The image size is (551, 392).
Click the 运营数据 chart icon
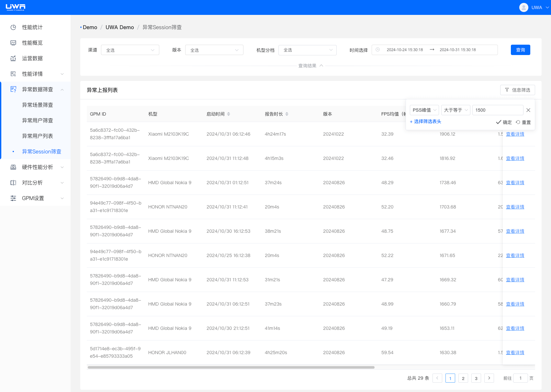[x=13, y=58]
